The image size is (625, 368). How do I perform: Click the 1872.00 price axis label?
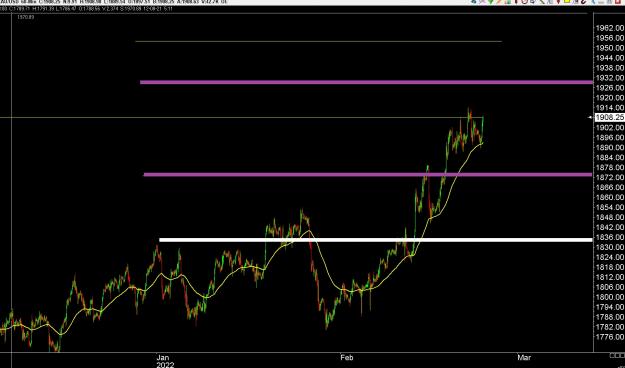coord(610,177)
